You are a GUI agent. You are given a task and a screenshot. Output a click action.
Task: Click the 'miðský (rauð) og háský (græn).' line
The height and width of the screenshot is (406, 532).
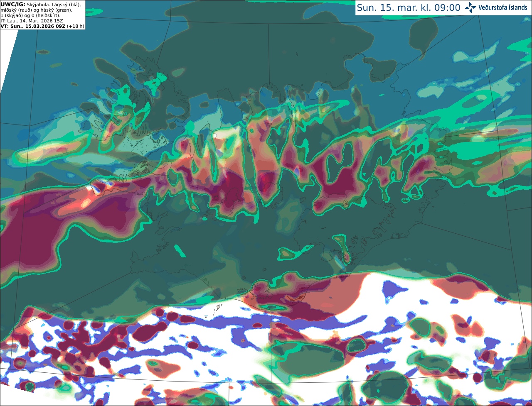coord(36,10)
